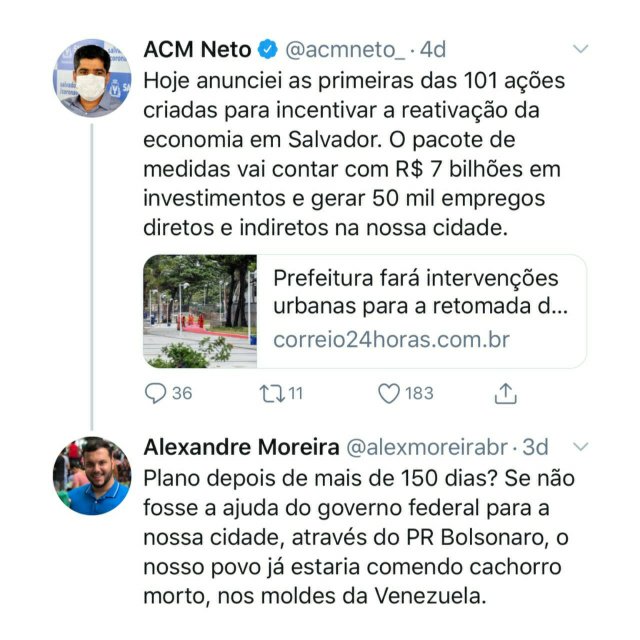The width and height of the screenshot is (640, 640).
Task: Click the ACM Neto display name
Action: (x=197, y=48)
